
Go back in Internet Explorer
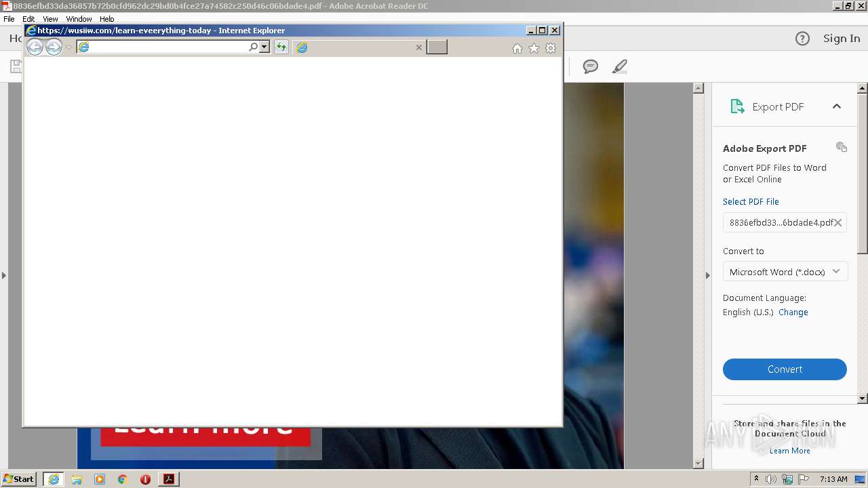[35, 47]
